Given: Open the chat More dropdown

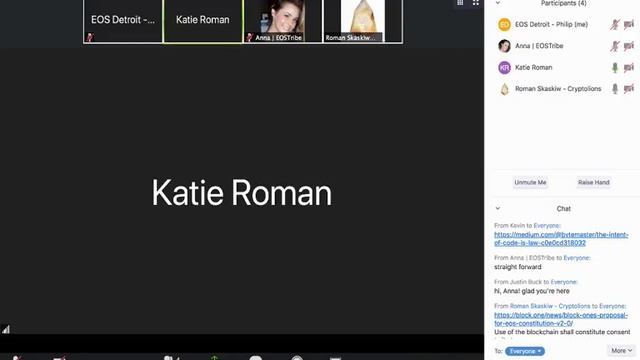Looking at the screenshot, I should click(x=621, y=351).
